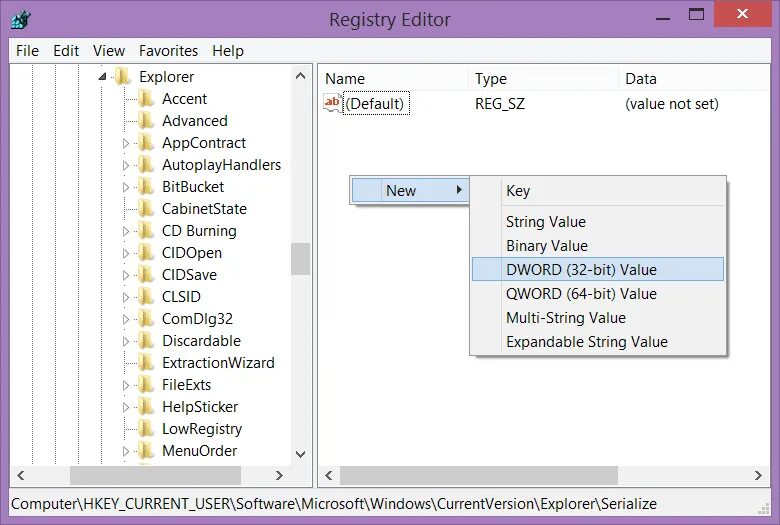This screenshot has width=780, height=525.
Task: Click the CD Burning folder icon
Action: pyautogui.click(x=146, y=231)
